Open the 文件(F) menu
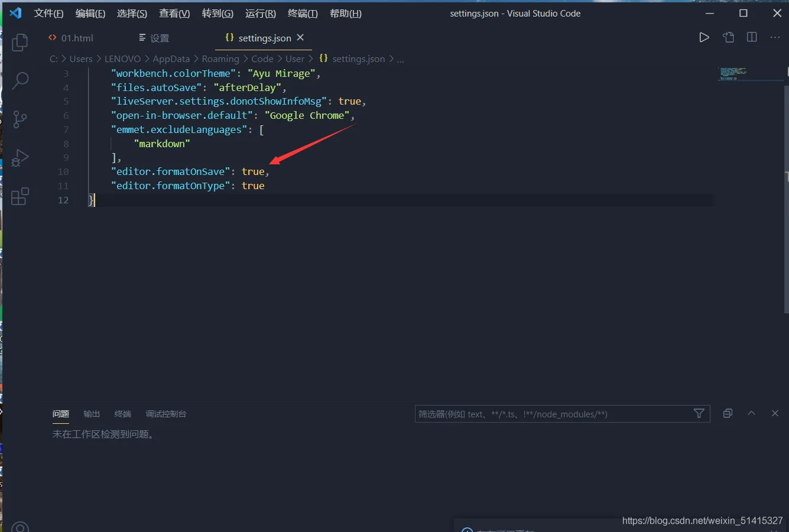 [x=48, y=14]
